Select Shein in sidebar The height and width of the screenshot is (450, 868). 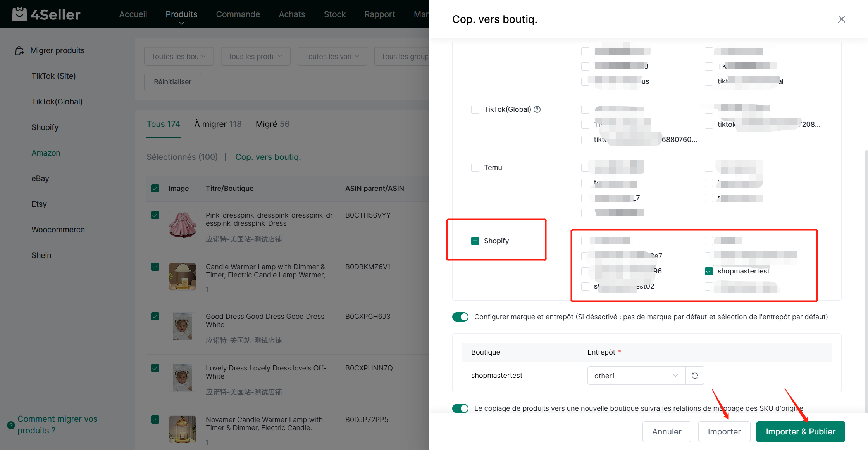point(41,255)
